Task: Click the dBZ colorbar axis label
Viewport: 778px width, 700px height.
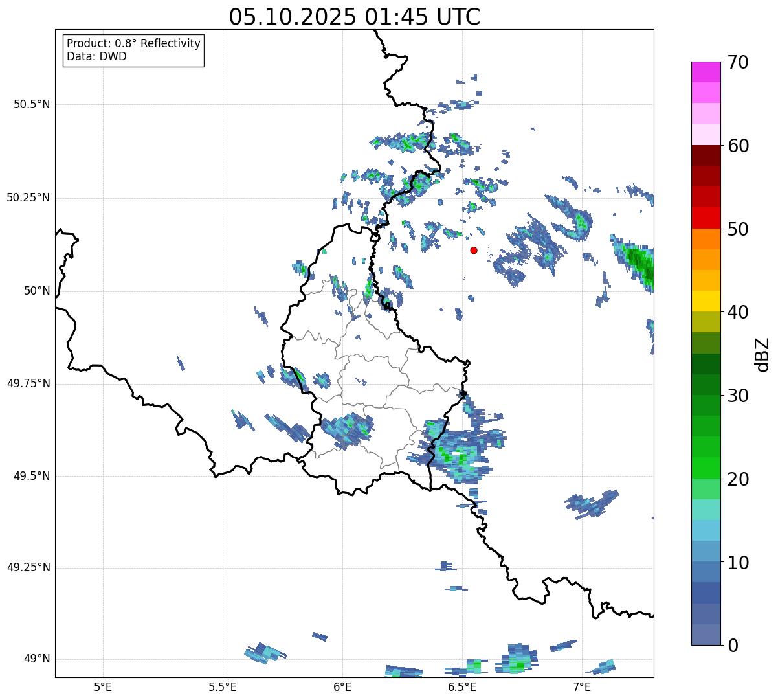Action: pyautogui.click(x=762, y=354)
